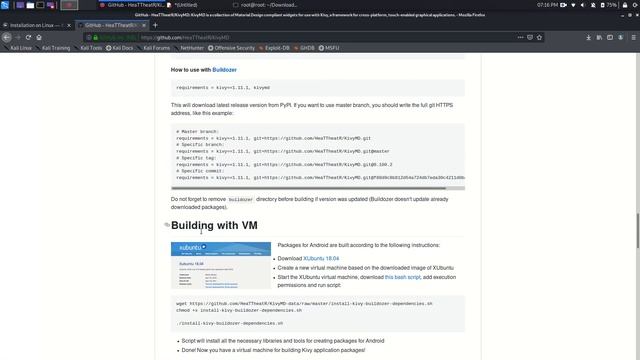Open a new browser tab
The height and width of the screenshot is (360, 640).
155,25
